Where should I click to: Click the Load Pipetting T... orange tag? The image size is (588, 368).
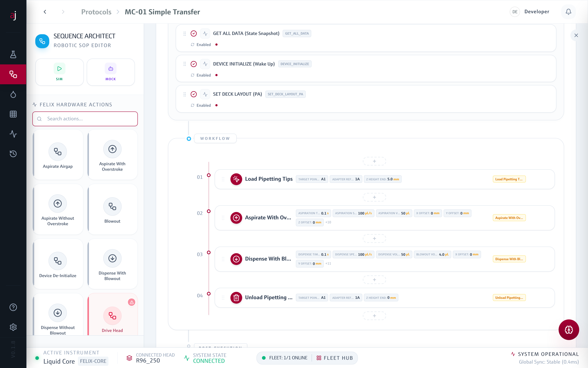click(509, 179)
